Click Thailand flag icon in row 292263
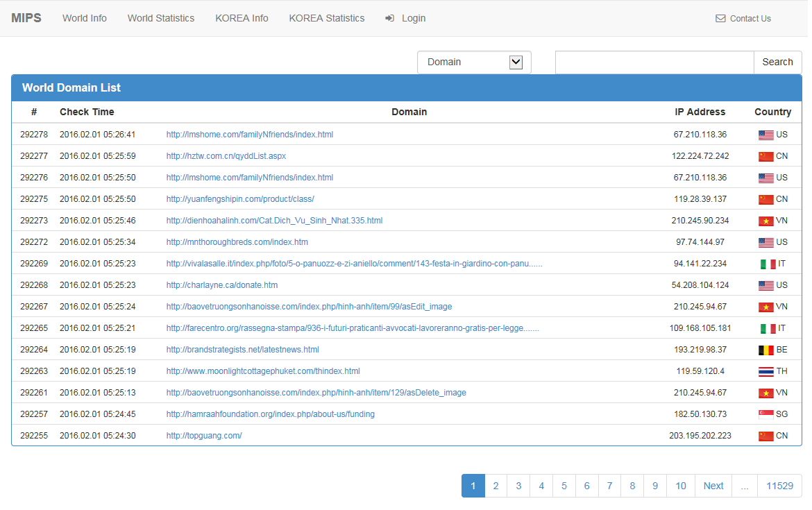 point(766,371)
